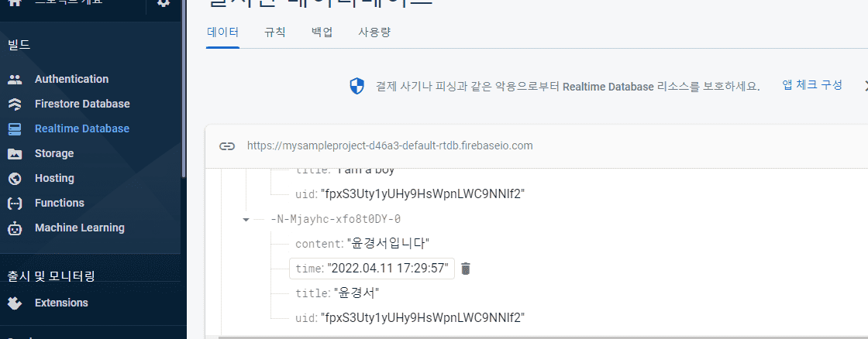Click the Storage image icon
Image resolution: width=868 pixels, height=339 pixels.
point(15,154)
